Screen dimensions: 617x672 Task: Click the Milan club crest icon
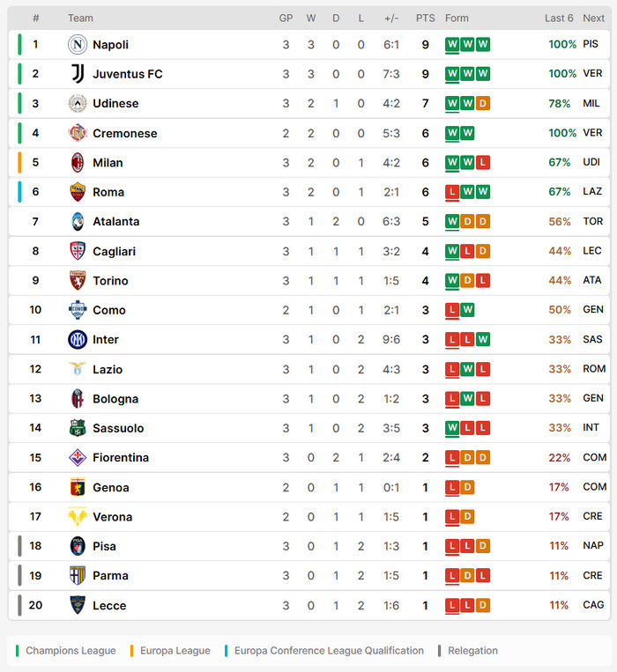78,163
